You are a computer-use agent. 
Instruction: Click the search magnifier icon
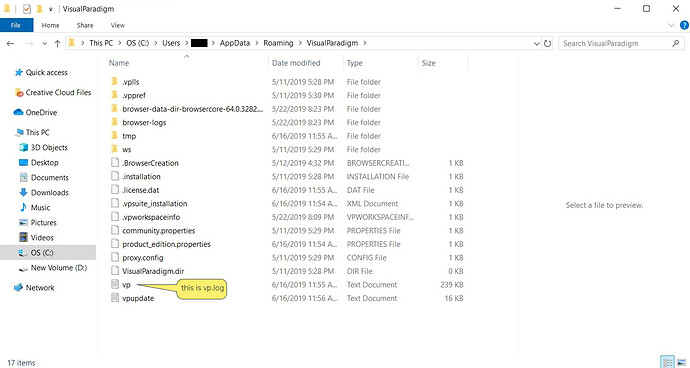(x=675, y=43)
